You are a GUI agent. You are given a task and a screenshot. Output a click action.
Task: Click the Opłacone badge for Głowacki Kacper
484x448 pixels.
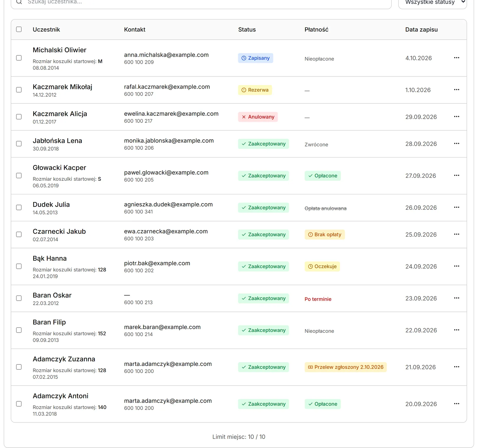click(x=323, y=176)
